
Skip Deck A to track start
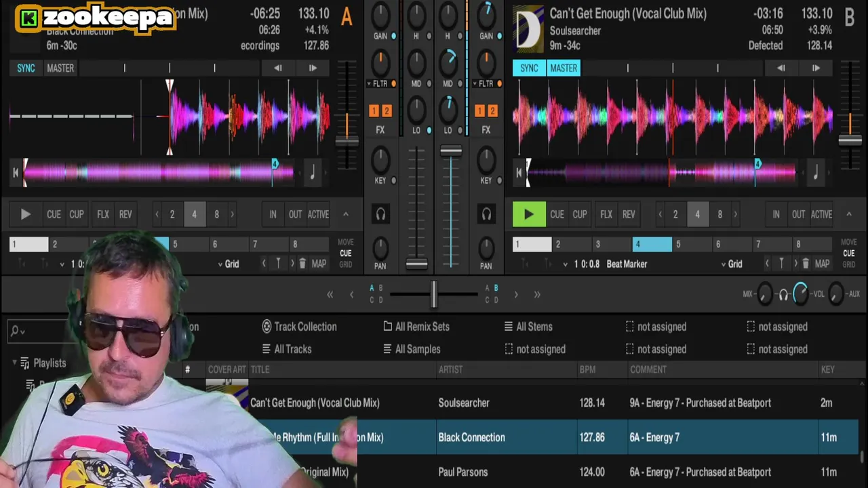tap(16, 172)
